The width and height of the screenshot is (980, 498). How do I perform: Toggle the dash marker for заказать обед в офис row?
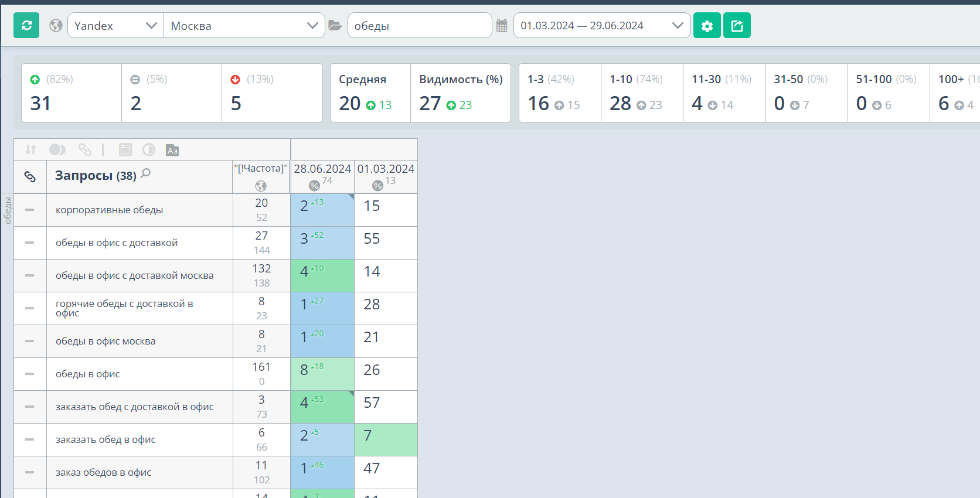pyautogui.click(x=30, y=439)
